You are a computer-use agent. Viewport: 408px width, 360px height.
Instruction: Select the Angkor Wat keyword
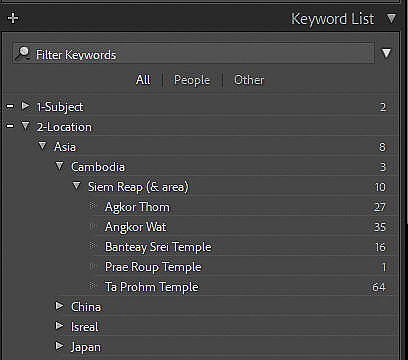tap(135, 227)
